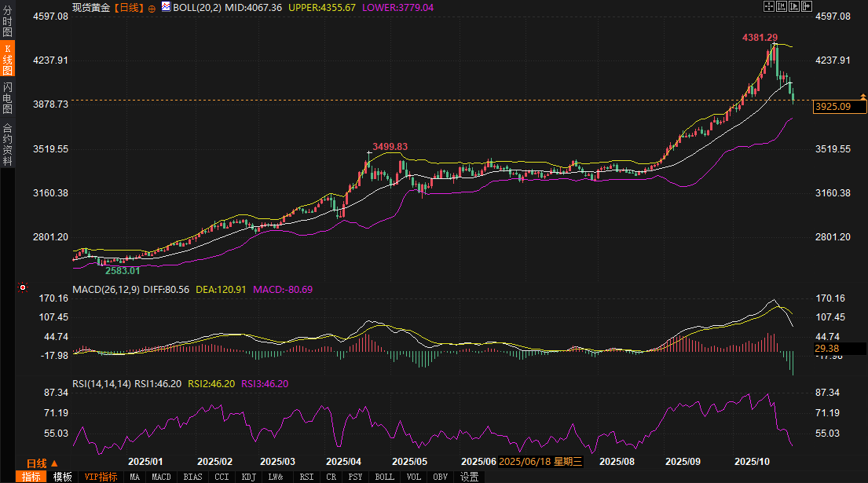Viewport: 868px width, 483px height.
Task: Click the orange arrow marker above current price
Action: point(864,97)
